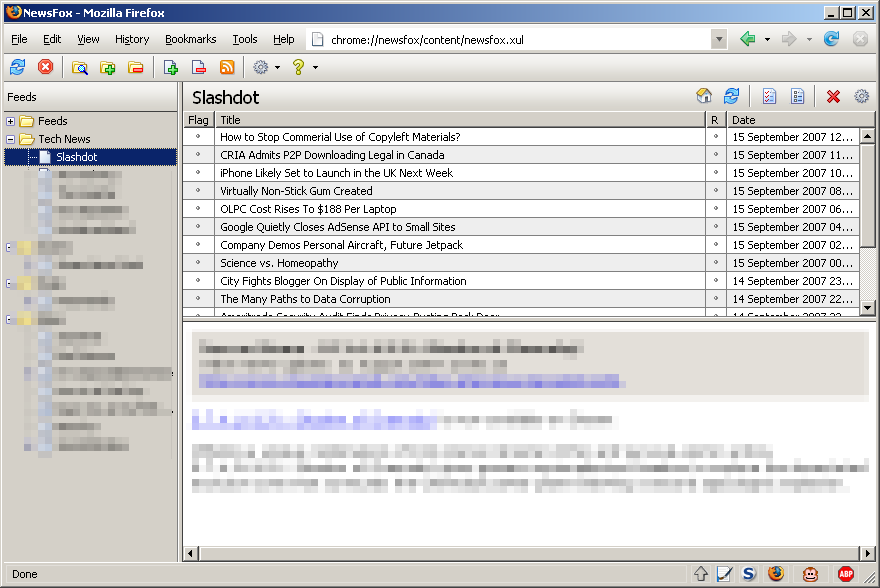The height and width of the screenshot is (588, 880).
Task: Toggle flag for 'CRIA Admits P2P' article
Action: pos(198,154)
